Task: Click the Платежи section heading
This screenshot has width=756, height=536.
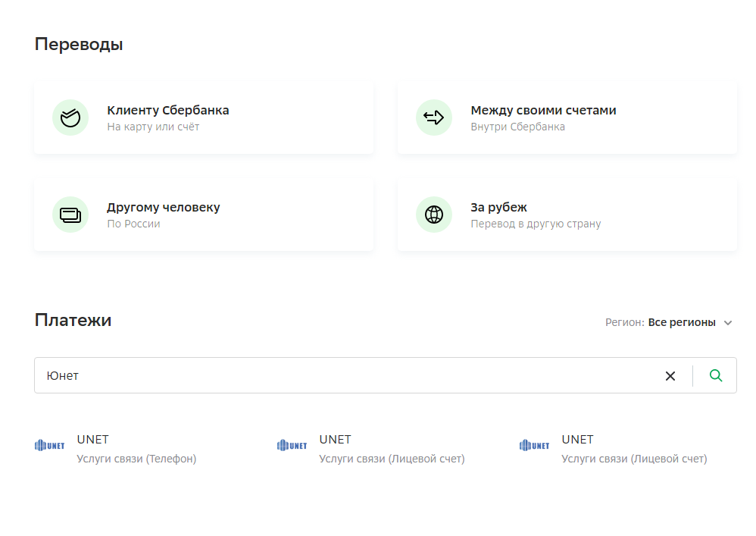Action: click(x=73, y=320)
